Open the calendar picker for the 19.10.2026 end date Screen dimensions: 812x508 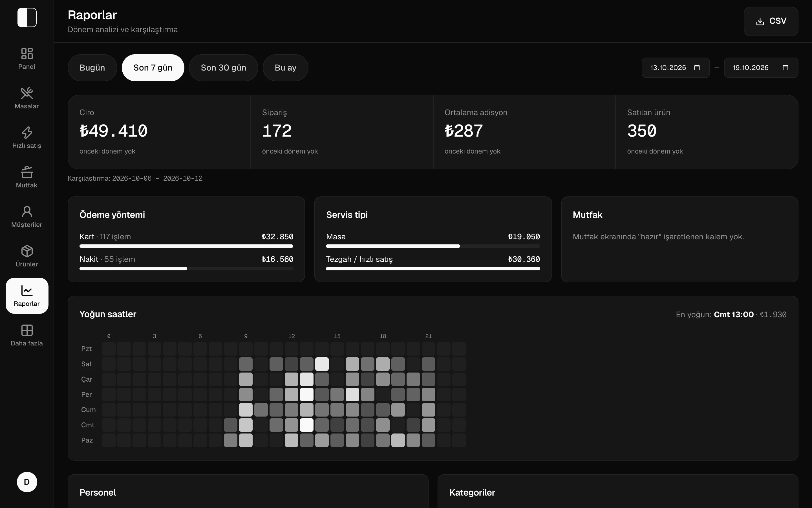(785, 67)
